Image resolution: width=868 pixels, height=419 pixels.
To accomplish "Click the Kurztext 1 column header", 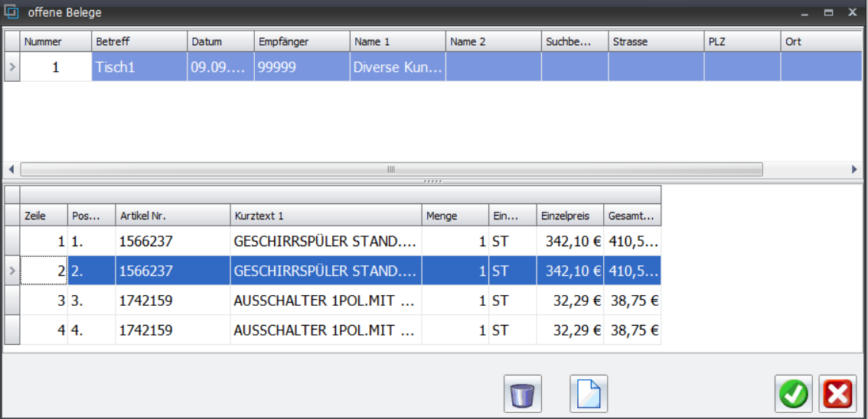I will 325,216.
